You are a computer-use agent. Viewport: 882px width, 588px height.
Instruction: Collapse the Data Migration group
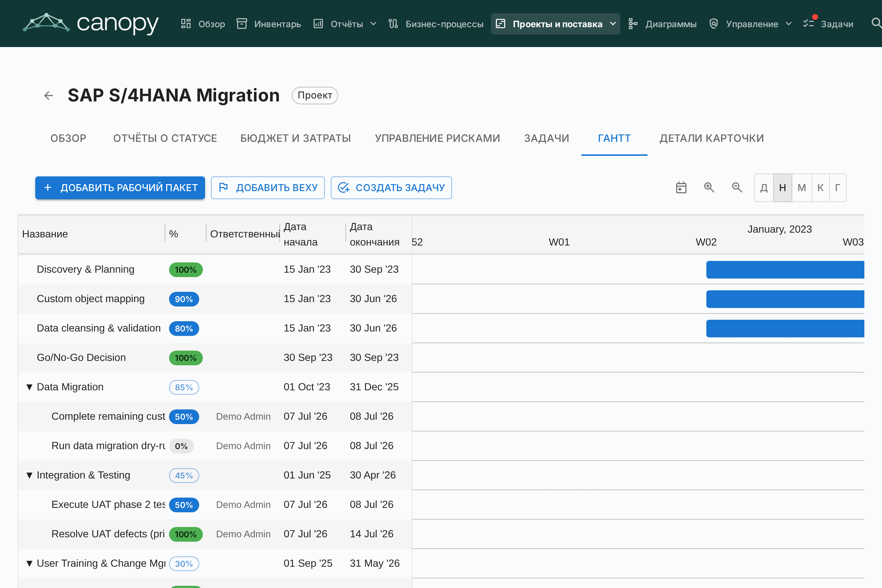[29, 387]
